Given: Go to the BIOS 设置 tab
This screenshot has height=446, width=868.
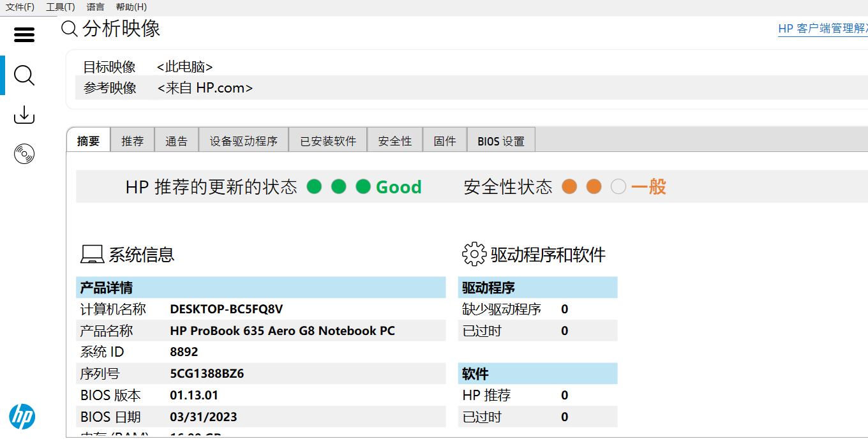Looking at the screenshot, I should 501,141.
